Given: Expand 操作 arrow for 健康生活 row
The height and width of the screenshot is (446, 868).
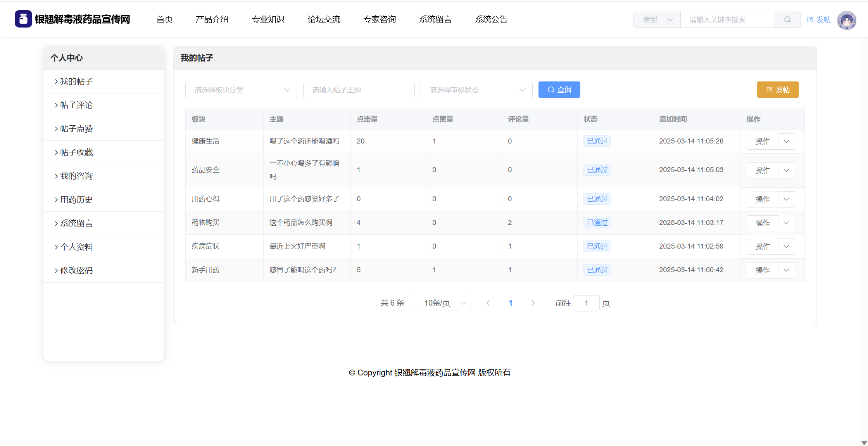Looking at the screenshot, I should (786, 142).
